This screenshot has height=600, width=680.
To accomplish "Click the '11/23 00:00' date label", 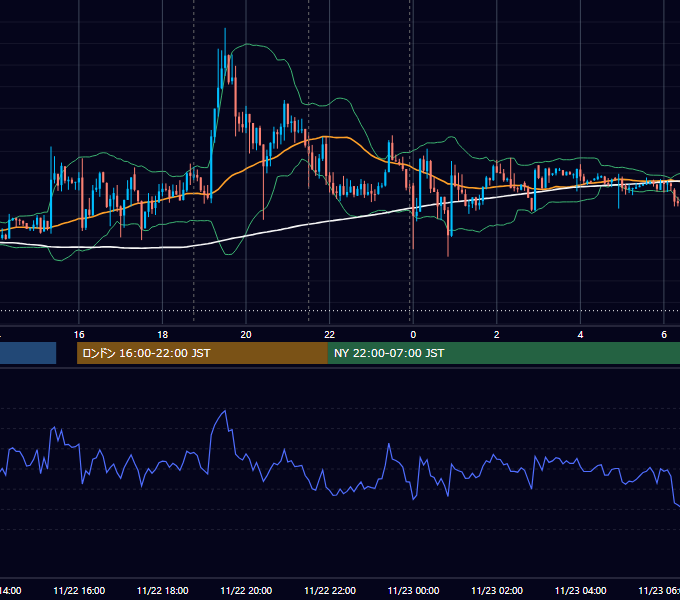I will click(x=413, y=590).
